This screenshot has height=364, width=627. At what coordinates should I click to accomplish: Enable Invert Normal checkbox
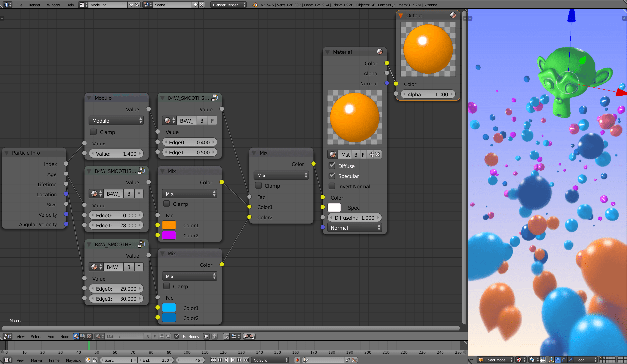point(332,186)
